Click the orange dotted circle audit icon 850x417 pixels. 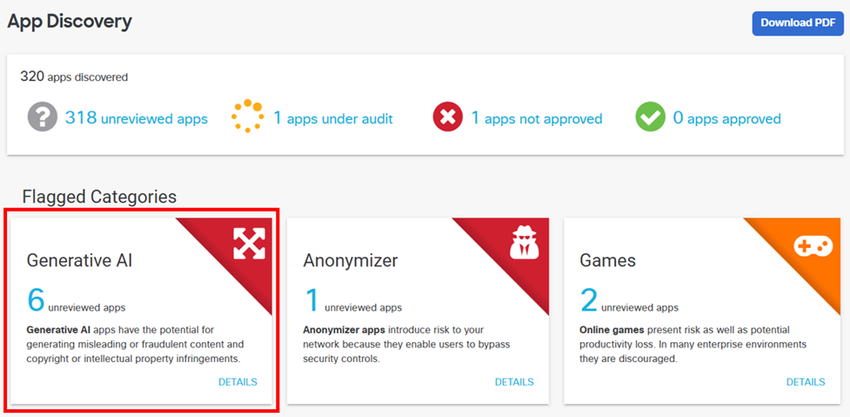click(247, 118)
